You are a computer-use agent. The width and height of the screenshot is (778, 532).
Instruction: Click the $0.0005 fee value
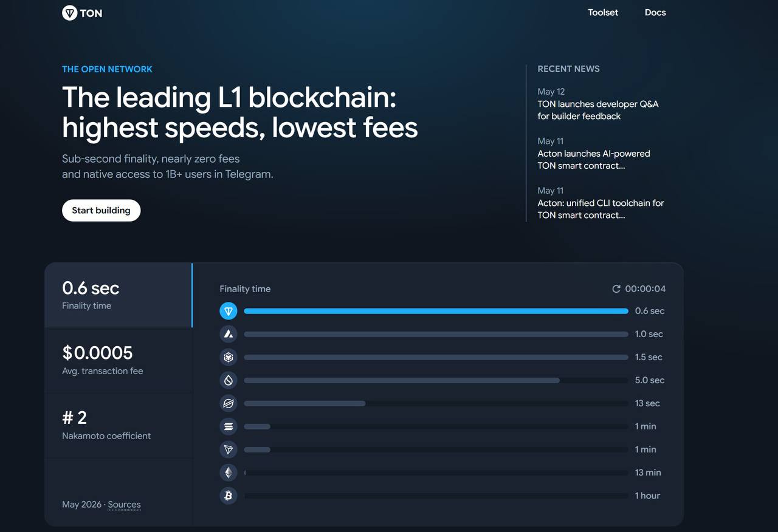pos(97,353)
